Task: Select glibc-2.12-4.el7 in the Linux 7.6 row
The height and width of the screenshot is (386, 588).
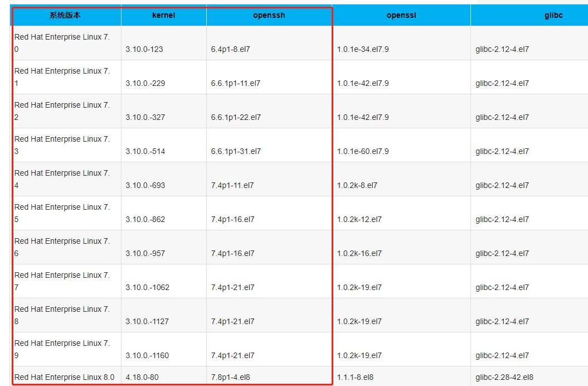Action: pos(502,253)
